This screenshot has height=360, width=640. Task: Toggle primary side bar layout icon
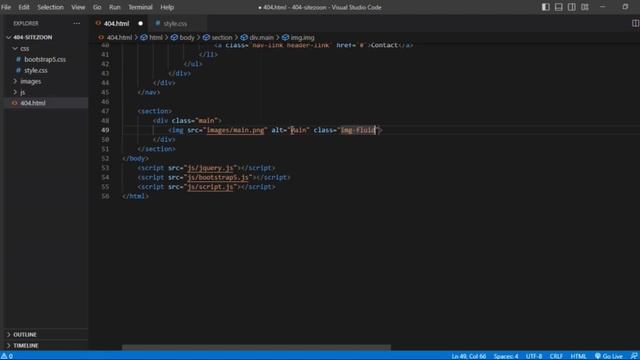545,7
